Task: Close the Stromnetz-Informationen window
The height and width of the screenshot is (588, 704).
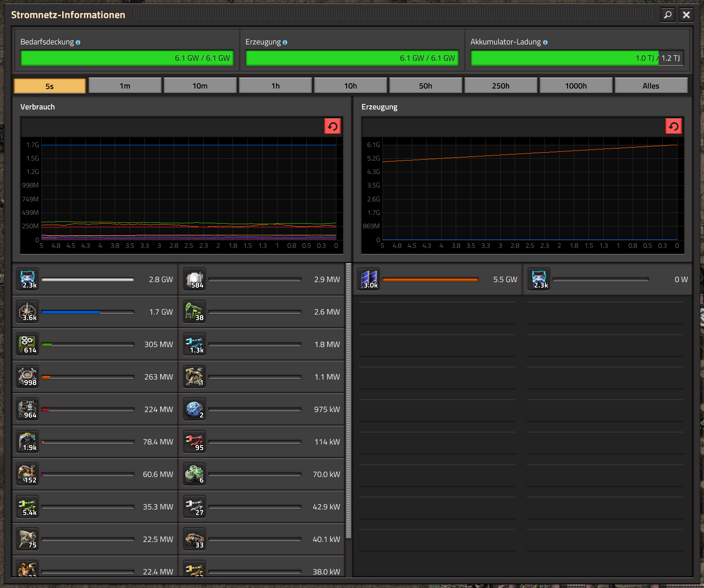Action: 686,15
